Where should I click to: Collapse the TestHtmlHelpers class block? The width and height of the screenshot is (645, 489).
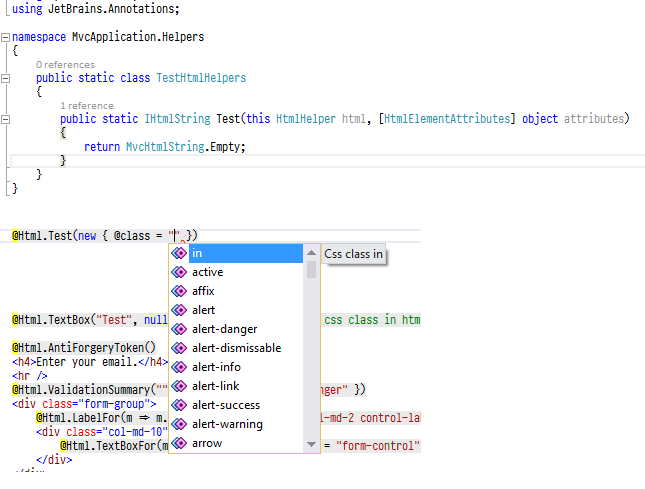5,78
